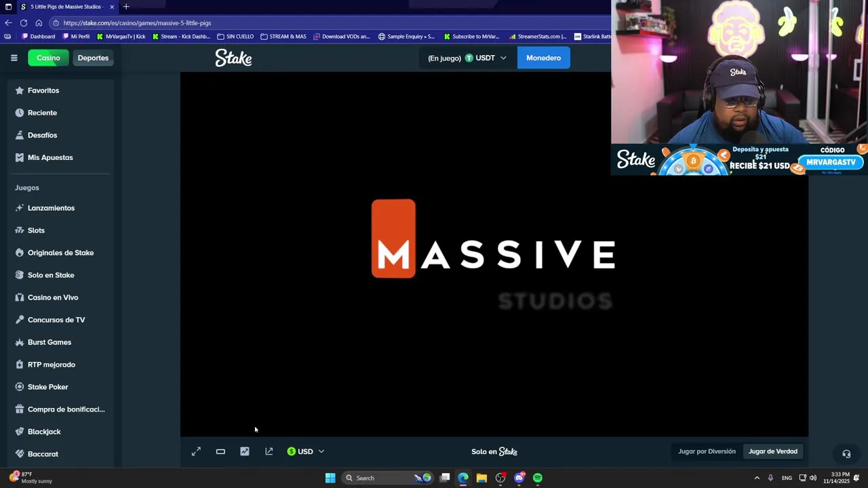Open live stats chart icon
This screenshot has height=488, width=868.
pyautogui.click(x=245, y=451)
